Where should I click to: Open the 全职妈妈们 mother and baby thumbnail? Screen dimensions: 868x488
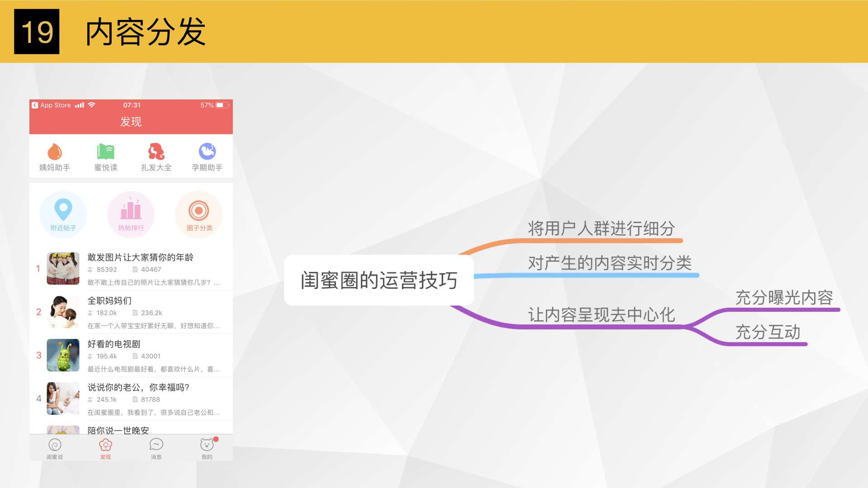[63, 312]
